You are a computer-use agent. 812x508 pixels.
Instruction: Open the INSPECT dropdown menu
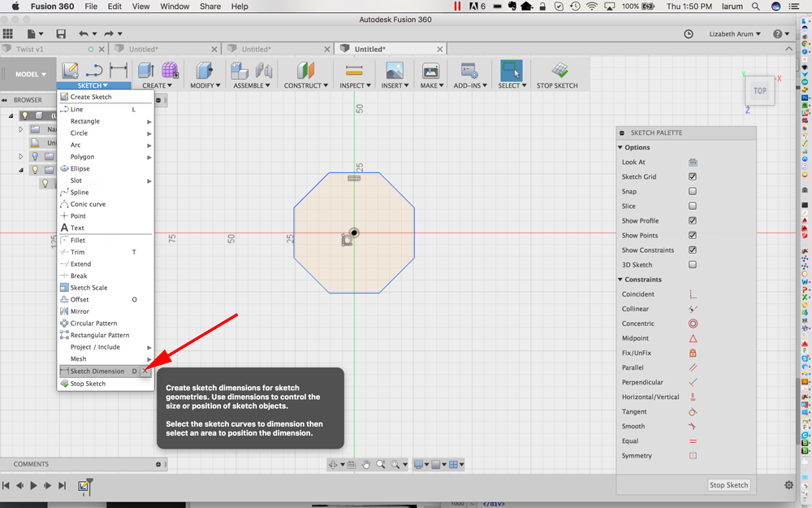[355, 85]
